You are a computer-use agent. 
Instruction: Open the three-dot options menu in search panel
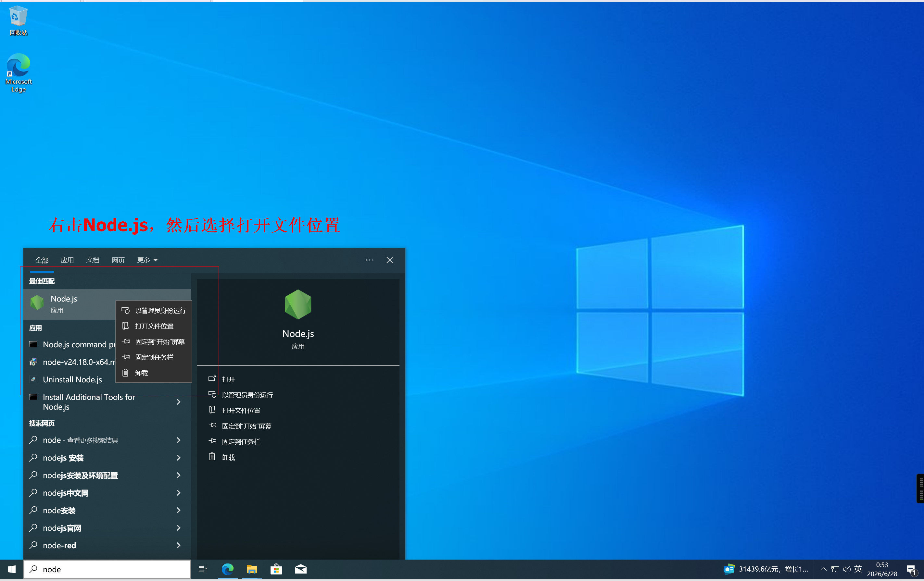(x=369, y=260)
